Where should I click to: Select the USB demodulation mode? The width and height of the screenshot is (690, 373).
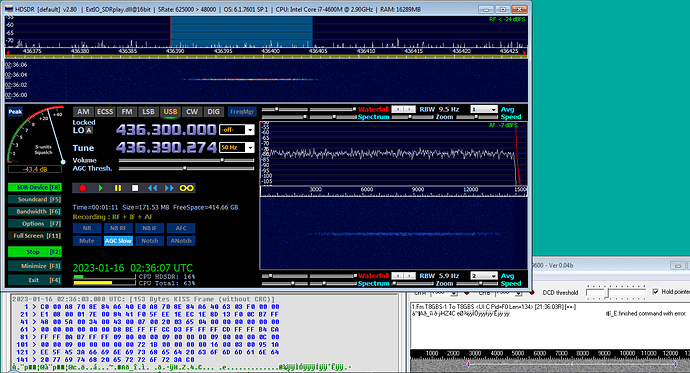(170, 112)
